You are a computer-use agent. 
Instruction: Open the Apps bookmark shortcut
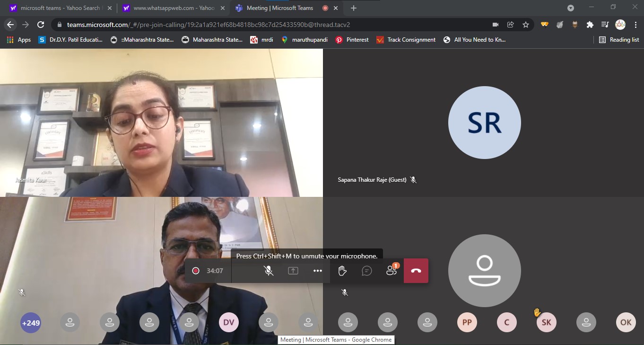coord(19,40)
